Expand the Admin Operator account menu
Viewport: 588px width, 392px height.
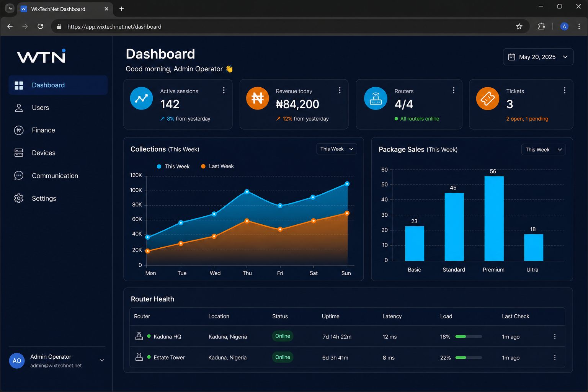tap(102, 360)
